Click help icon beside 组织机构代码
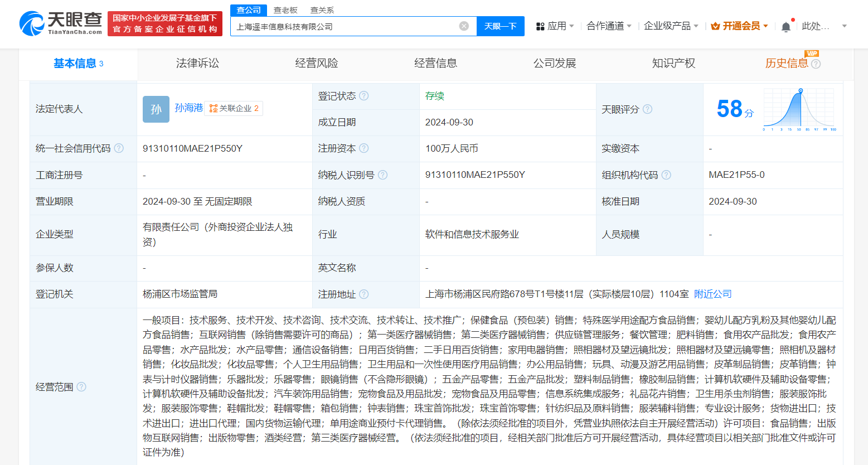This screenshot has height=465, width=868. [666, 175]
